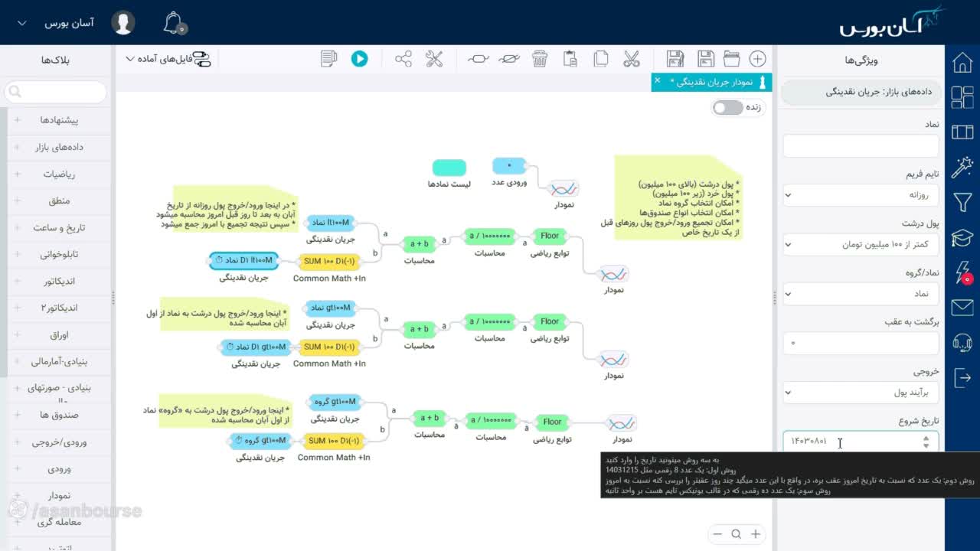This screenshot has height=551, width=980.
Task: Open the تایم فریم dropdown showing روزانه
Action: click(861, 195)
